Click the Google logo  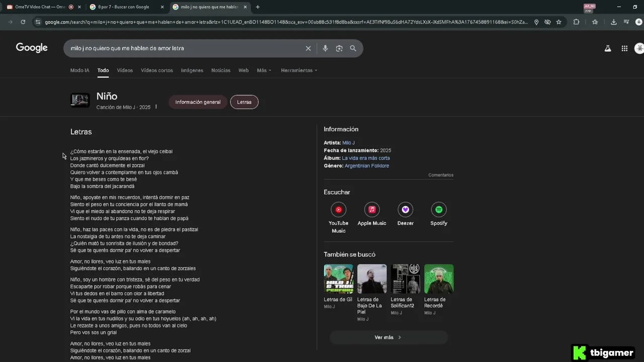(x=32, y=48)
